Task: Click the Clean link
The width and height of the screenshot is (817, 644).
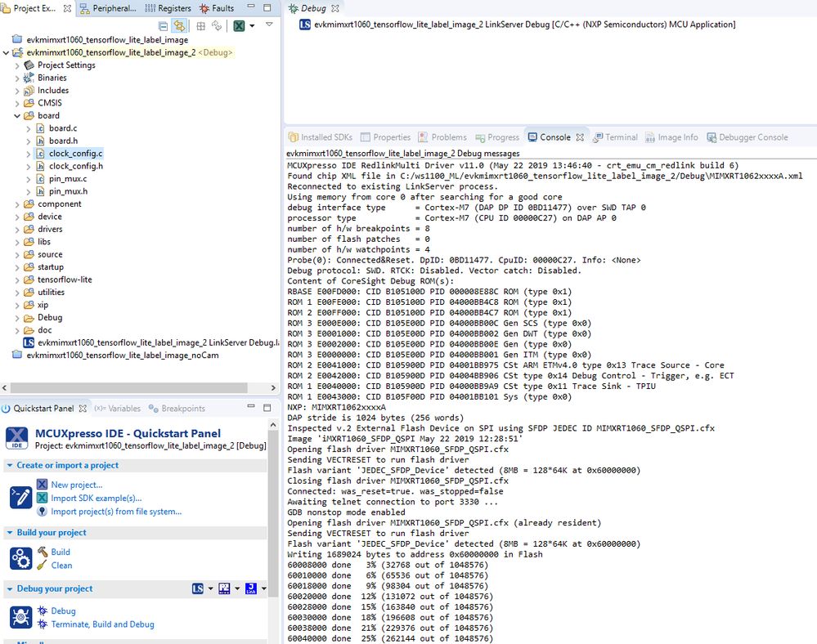Action: [61, 566]
